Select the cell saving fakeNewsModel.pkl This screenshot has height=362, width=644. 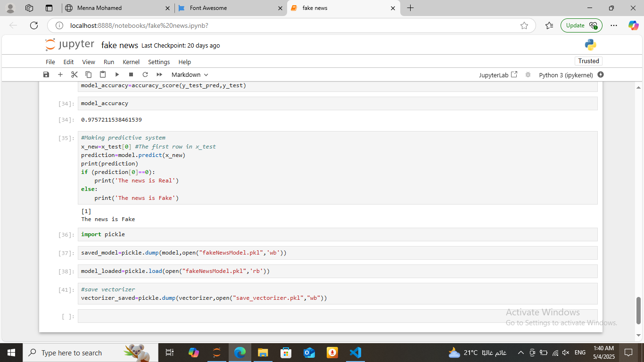(x=338, y=253)
